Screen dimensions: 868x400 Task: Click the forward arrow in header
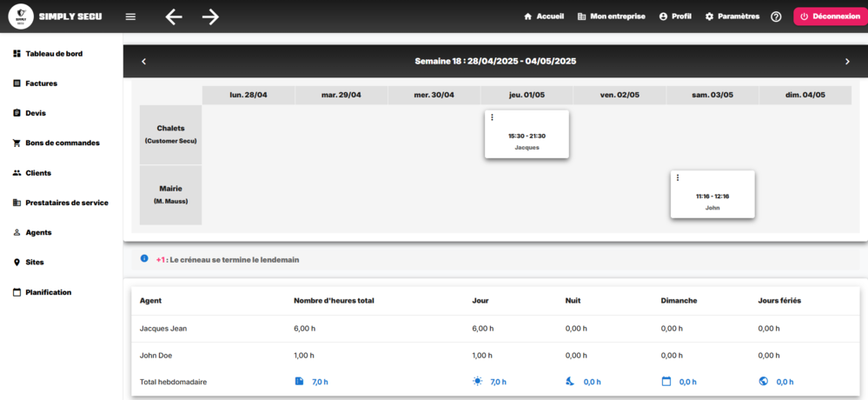tap(210, 17)
